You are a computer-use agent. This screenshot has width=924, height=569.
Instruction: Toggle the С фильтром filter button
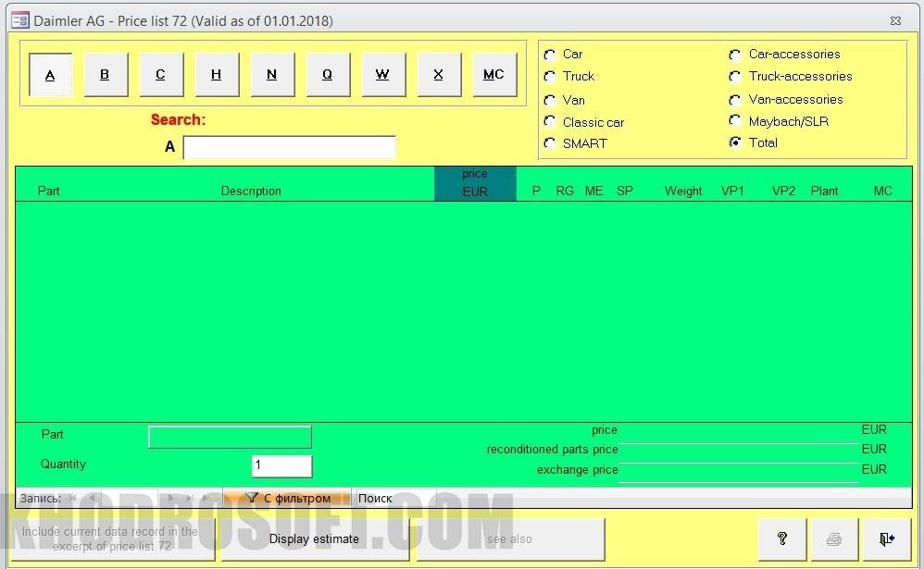point(288,498)
